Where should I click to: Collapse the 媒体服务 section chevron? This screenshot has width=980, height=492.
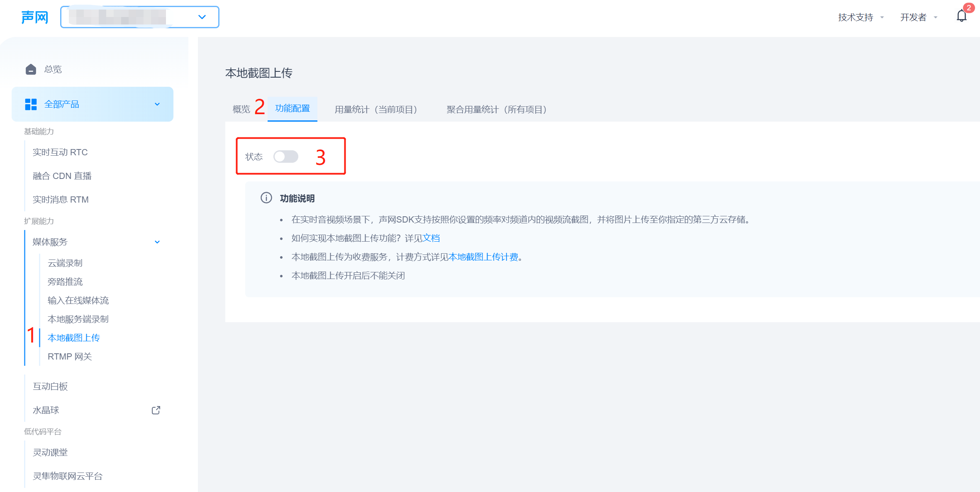pyautogui.click(x=157, y=242)
